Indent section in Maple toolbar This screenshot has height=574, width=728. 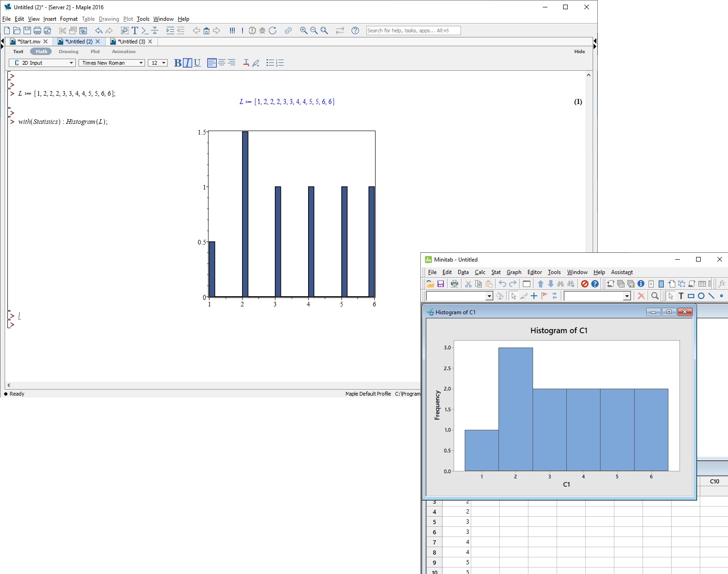pos(170,31)
